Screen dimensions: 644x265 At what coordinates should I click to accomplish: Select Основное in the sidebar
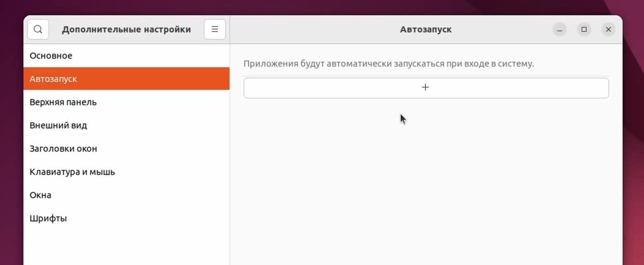126,56
